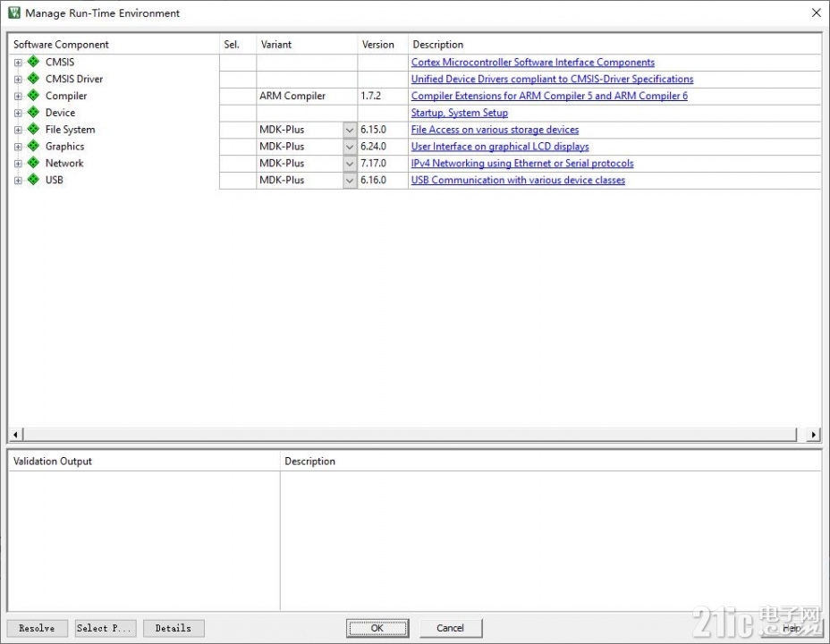Click the Cancel button
The height and width of the screenshot is (644, 830).
point(451,628)
